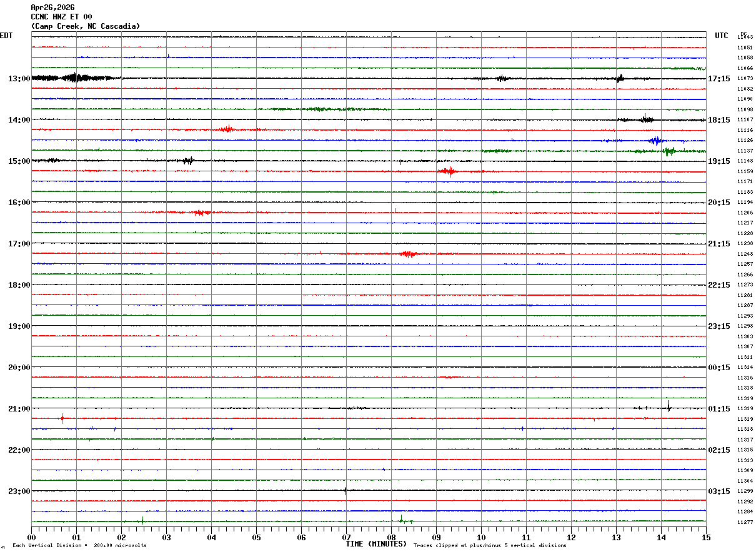
Task: Click minute tick 10 on the bottom axis
Action: pyautogui.click(x=481, y=537)
